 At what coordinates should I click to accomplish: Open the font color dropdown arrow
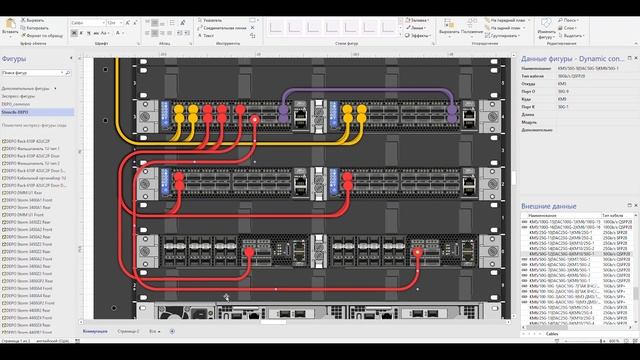[123, 33]
